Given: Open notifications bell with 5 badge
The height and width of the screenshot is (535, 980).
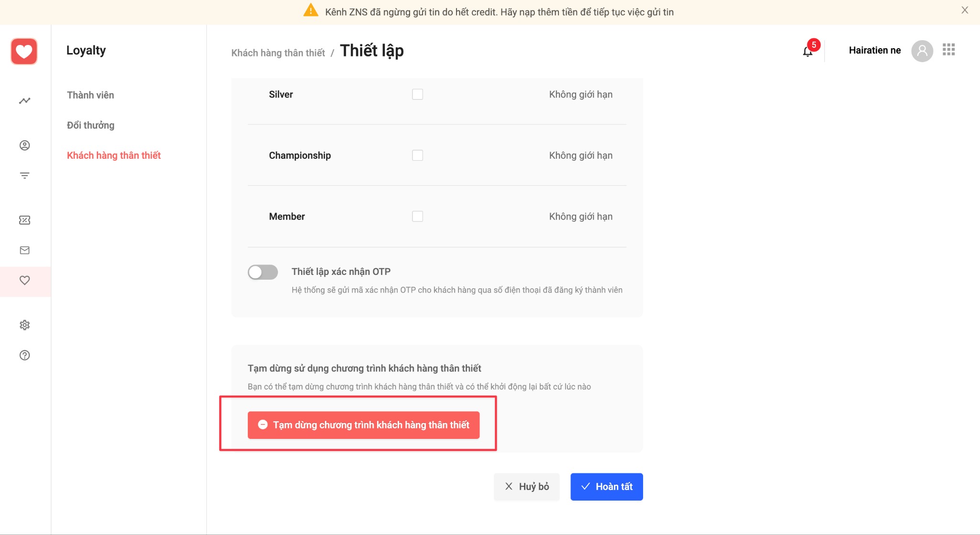Looking at the screenshot, I should coord(808,51).
